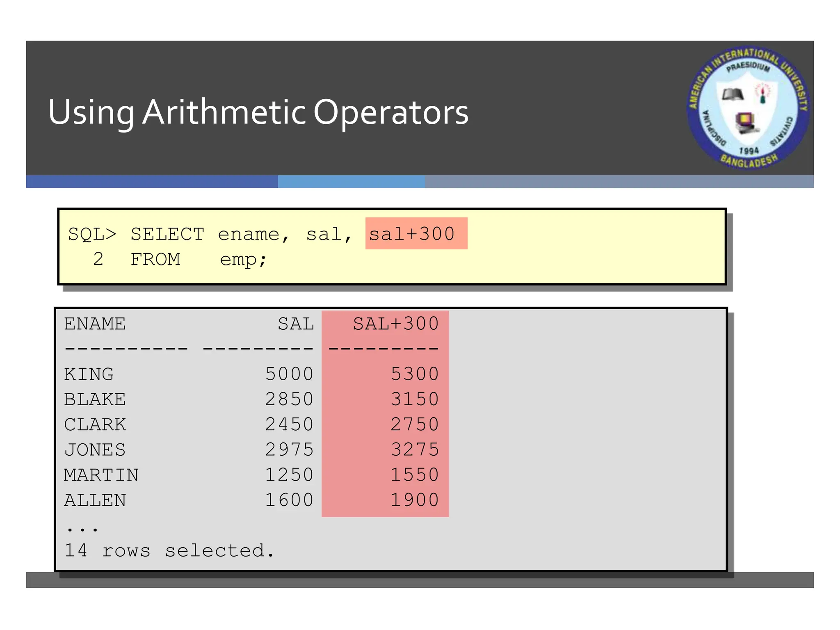Image resolution: width=840 pixels, height=630 pixels.
Task: Click the 'ENAME' column header
Action: [95, 324]
